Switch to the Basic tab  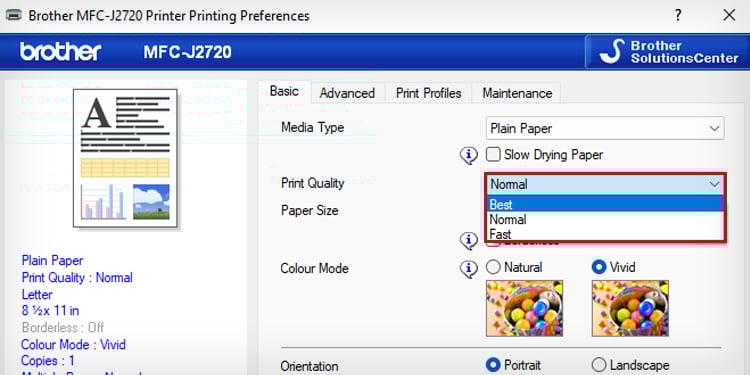click(x=284, y=91)
